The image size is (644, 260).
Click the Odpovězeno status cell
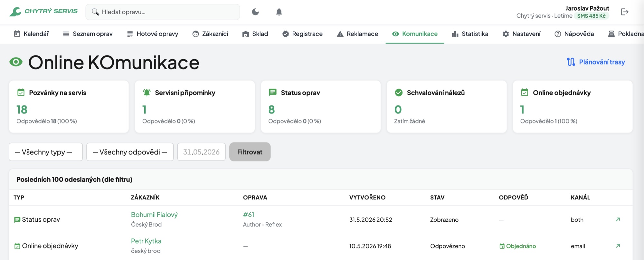448,246
